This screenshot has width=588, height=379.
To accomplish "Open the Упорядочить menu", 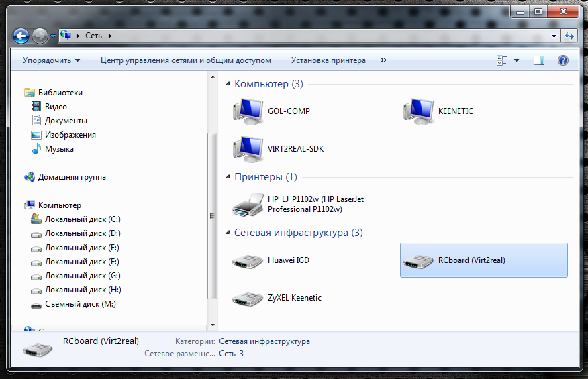I will click(x=51, y=60).
